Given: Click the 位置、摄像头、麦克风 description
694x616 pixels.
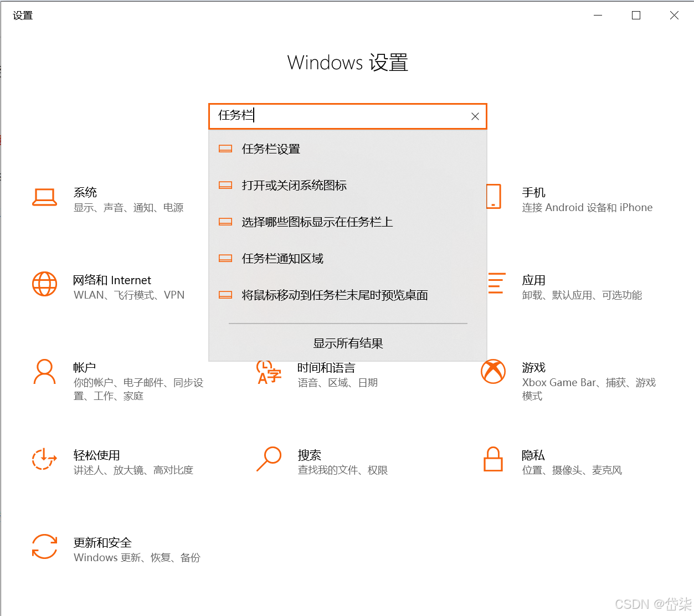Looking at the screenshot, I should [572, 470].
